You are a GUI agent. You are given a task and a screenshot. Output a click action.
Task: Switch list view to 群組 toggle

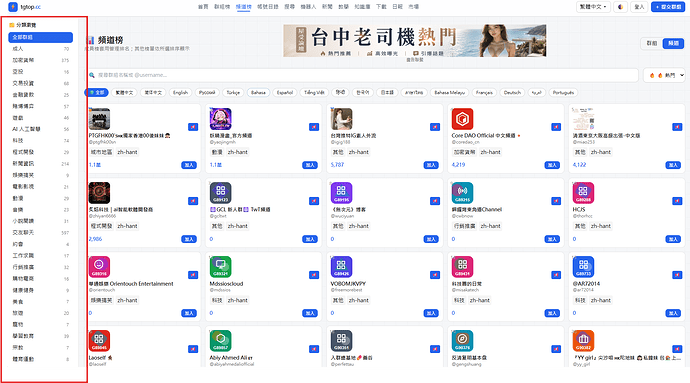(x=652, y=43)
